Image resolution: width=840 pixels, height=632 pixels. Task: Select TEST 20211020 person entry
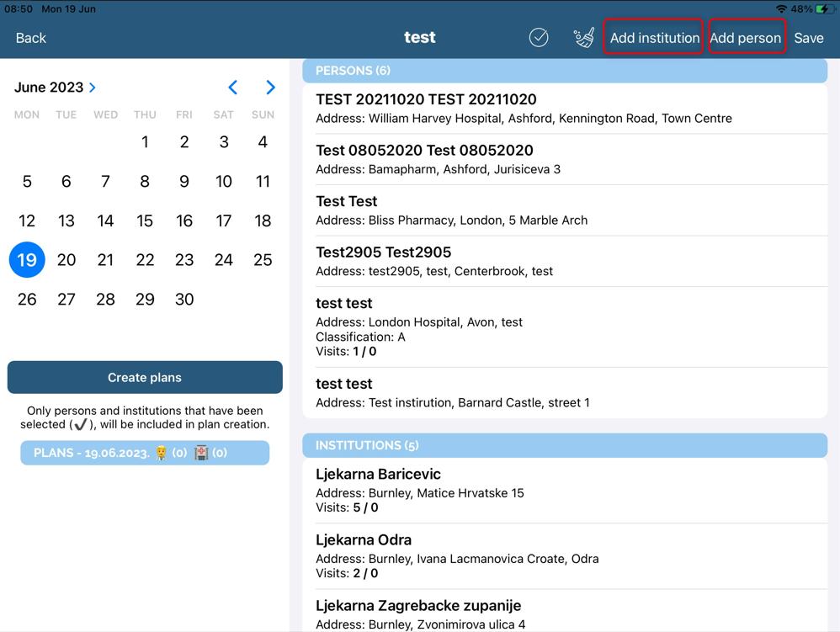564,109
